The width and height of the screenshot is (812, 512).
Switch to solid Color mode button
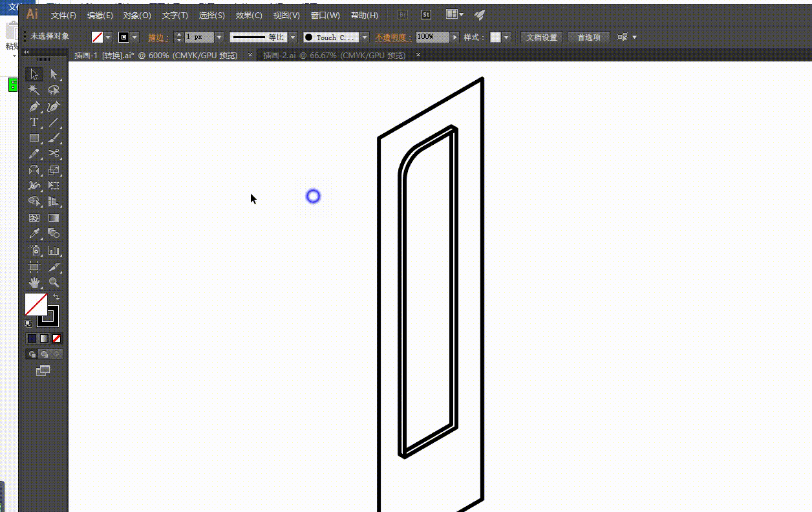32,338
